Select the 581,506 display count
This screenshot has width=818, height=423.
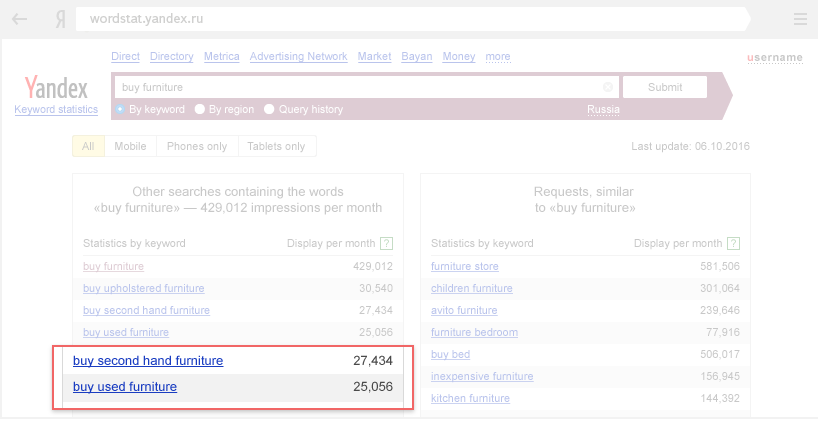click(720, 266)
